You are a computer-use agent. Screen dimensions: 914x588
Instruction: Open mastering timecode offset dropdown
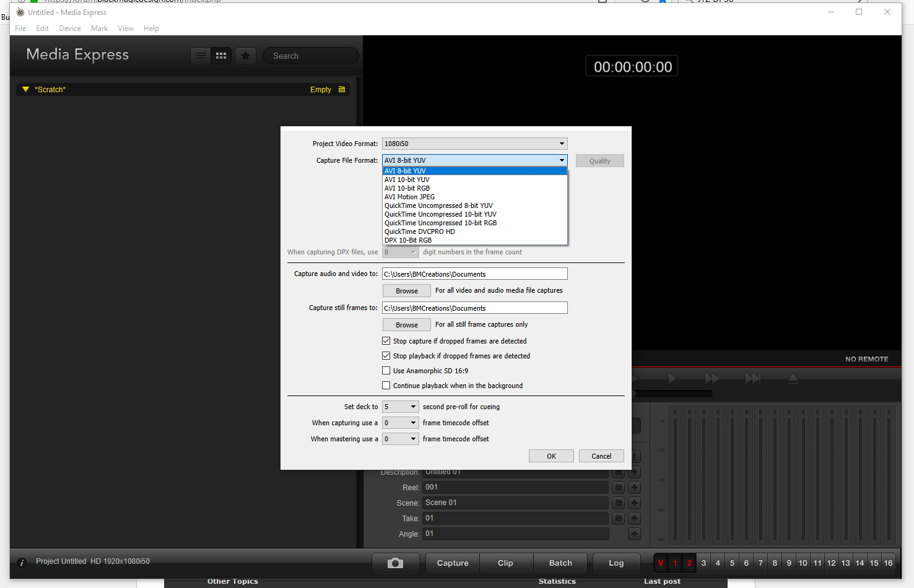click(x=400, y=439)
